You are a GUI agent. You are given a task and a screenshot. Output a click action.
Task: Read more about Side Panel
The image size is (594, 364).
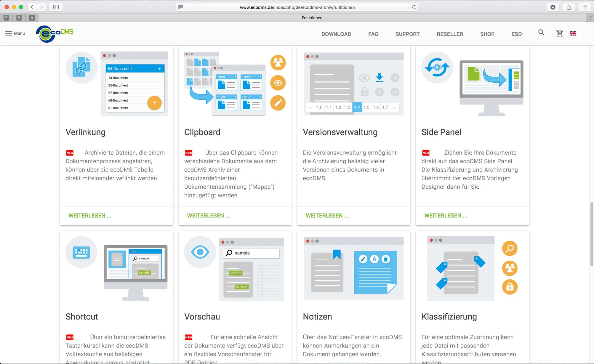[x=446, y=216]
